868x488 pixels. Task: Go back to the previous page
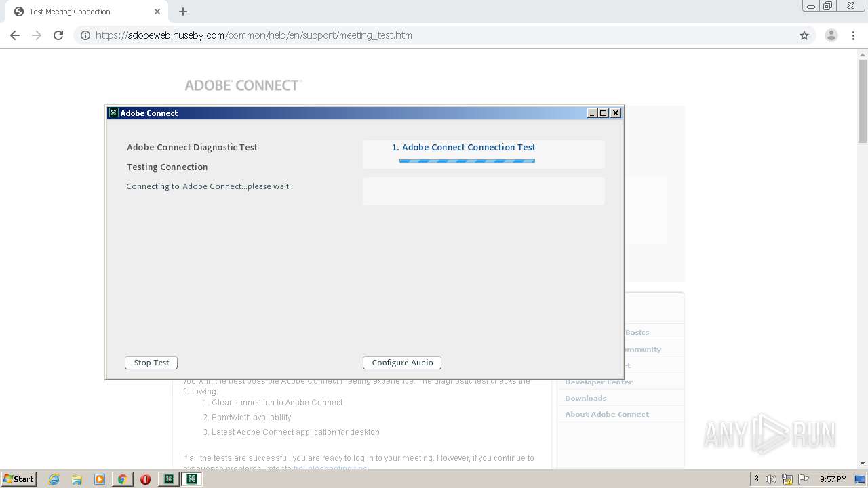click(x=15, y=35)
